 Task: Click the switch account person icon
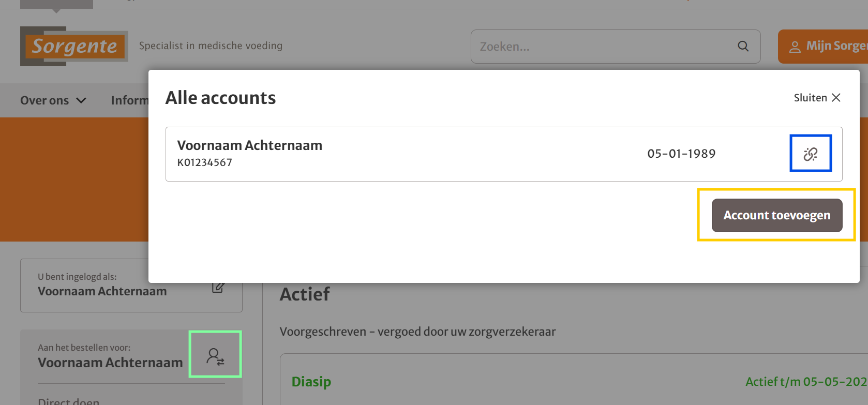(x=215, y=356)
